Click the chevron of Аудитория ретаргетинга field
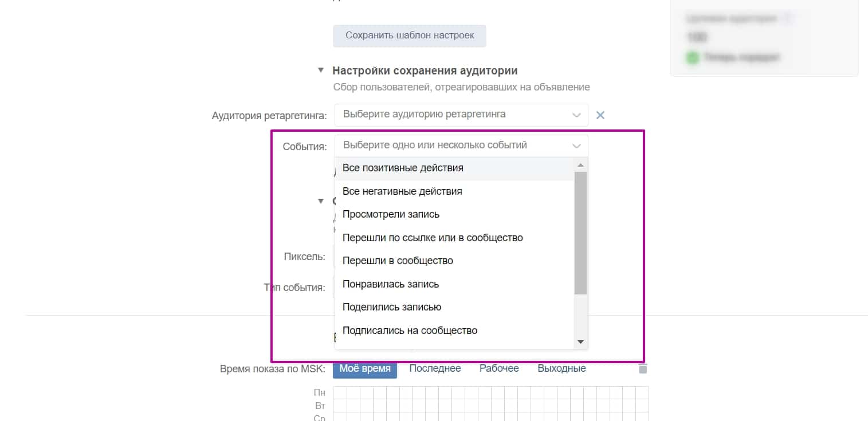This screenshot has width=868, height=421. 576,115
